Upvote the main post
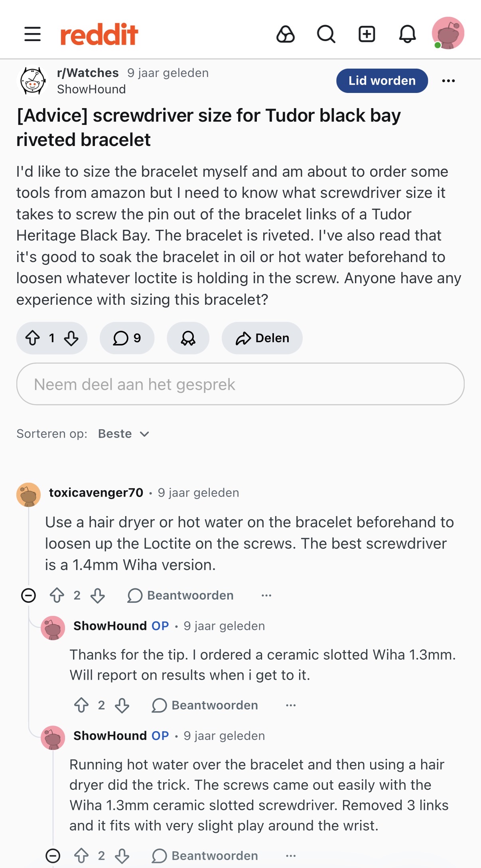The image size is (481, 868). pyautogui.click(x=33, y=338)
